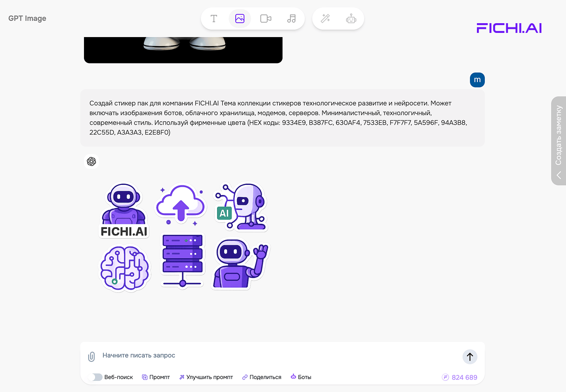Click the FICHI.AI logo
The height and width of the screenshot is (392, 566).
509,28
